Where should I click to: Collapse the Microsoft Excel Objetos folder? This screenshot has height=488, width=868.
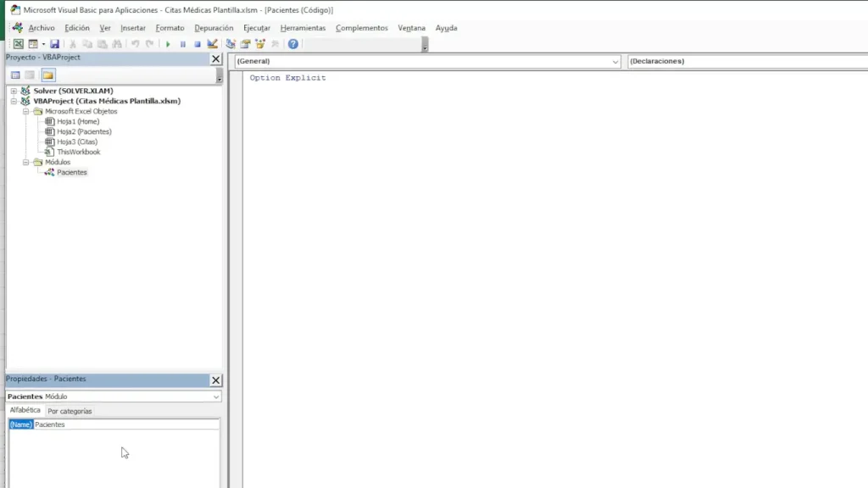[x=26, y=111]
